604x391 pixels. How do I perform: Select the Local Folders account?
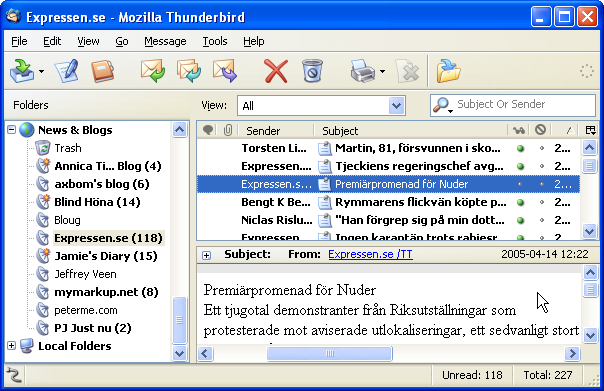tap(75, 346)
